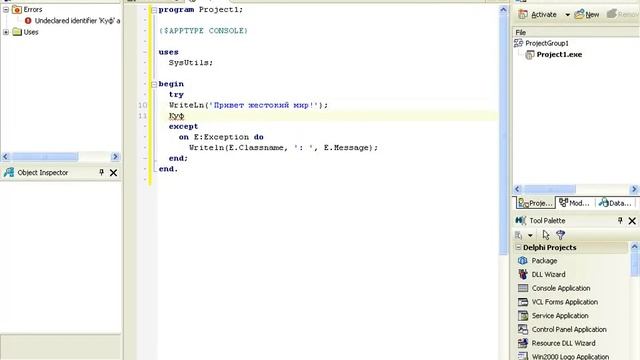Pin the Object Inspector panel
The image size is (640, 360).
click(101, 172)
